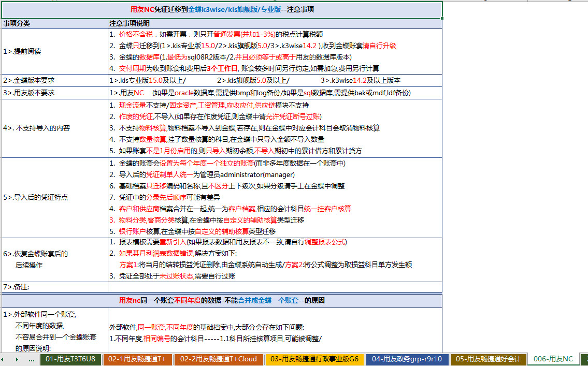Select the 1>.提前阅读 category cell
Image resolution: width=588 pixels, height=366 pixels.
point(54,51)
